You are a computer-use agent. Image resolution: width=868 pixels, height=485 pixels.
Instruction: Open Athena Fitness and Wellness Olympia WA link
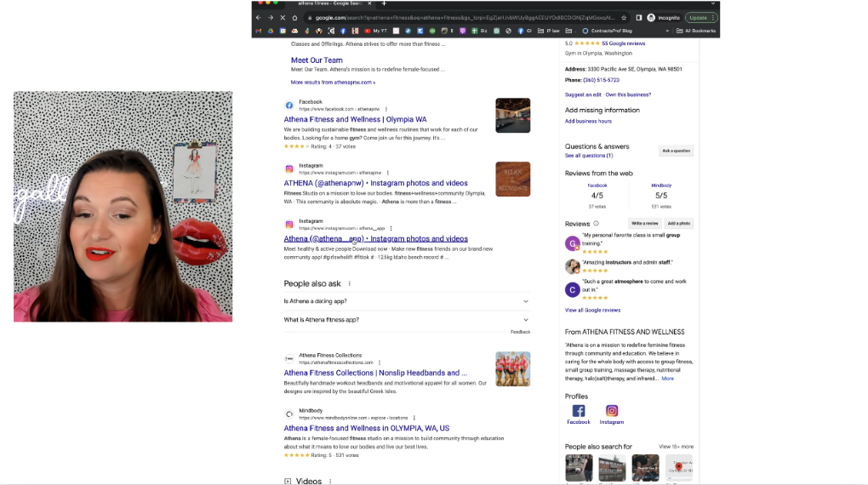(x=355, y=120)
